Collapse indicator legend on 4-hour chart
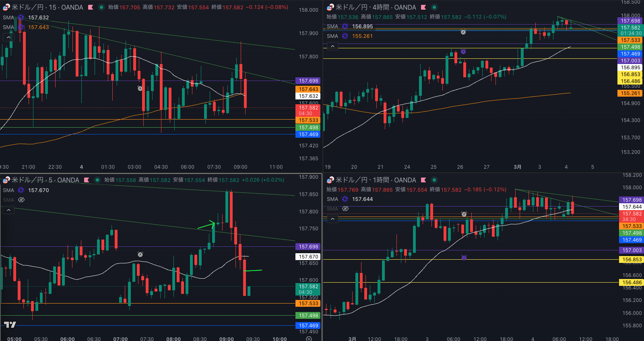Image resolution: width=644 pixels, height=341 pixels. pos(332,46)
